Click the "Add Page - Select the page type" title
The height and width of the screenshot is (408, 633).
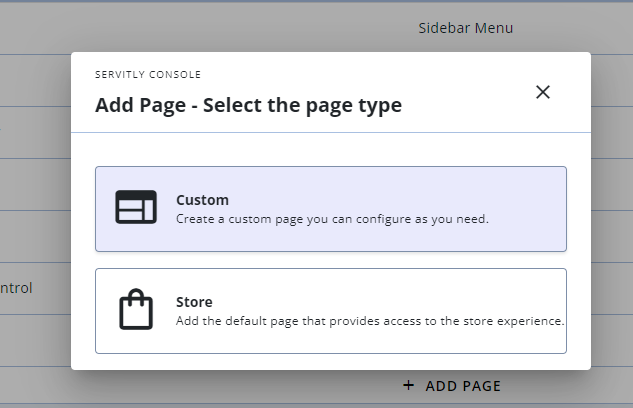click(248, 105)
